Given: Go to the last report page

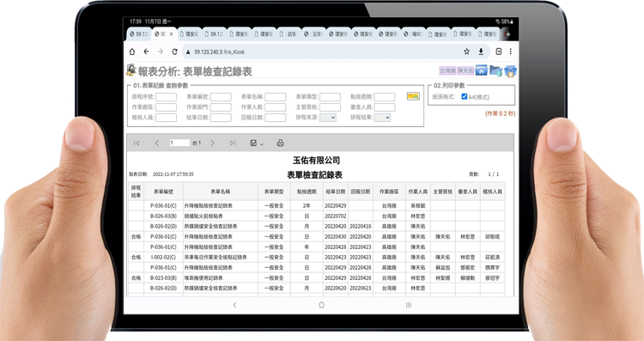Looking at the screenshot, I should pos(233,143).
